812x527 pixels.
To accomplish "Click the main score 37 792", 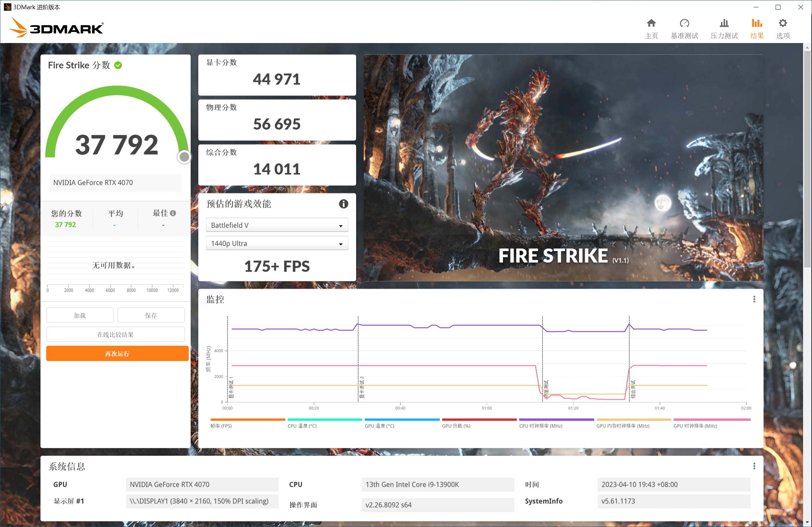I will 117,145.
